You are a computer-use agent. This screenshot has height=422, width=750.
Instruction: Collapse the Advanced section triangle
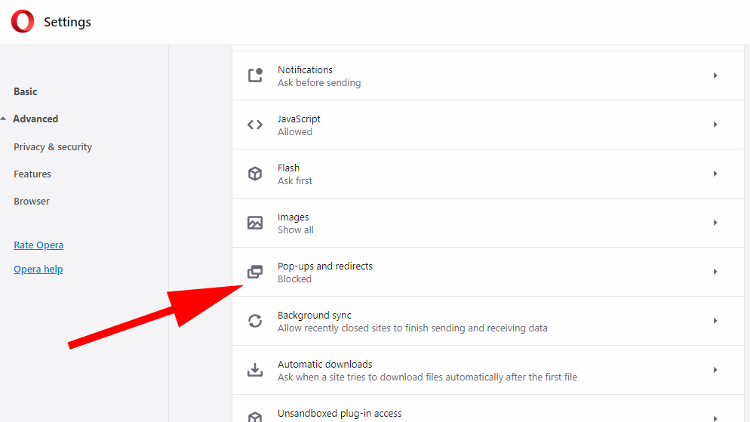[x=3, y=119]
